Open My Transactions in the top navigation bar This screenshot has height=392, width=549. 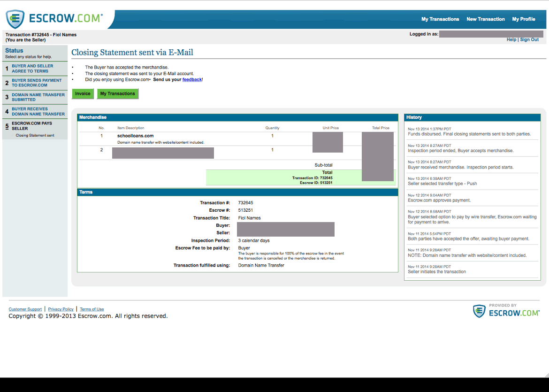tap(440, 19)
